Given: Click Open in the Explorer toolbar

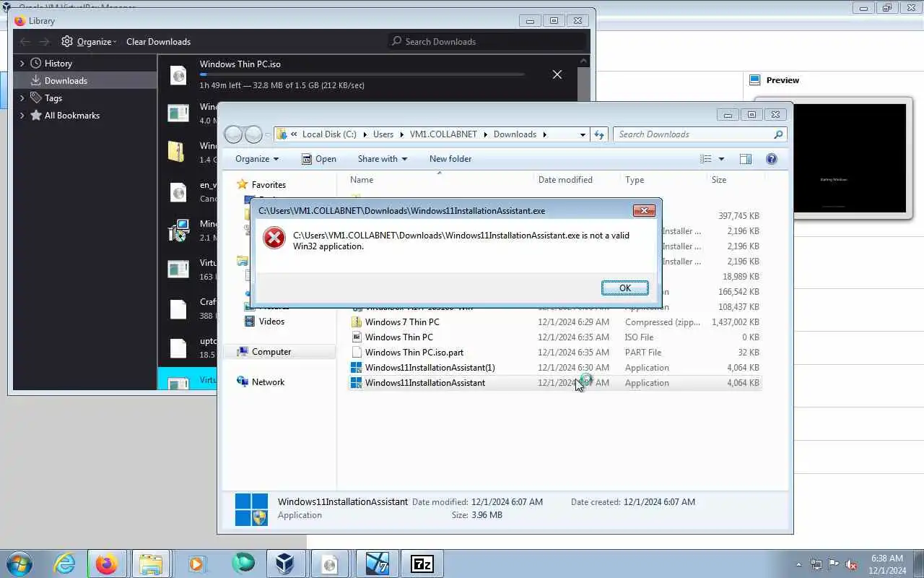Looking at the screenshot, I should point(319,159).
